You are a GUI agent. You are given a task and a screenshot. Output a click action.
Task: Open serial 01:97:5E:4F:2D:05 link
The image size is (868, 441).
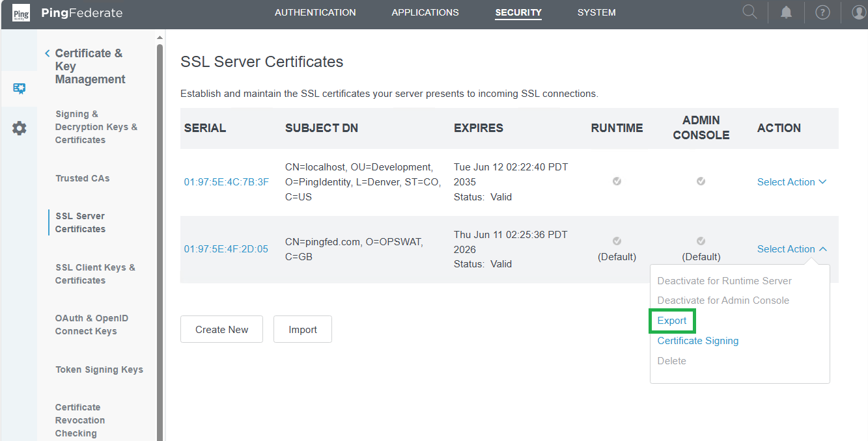[x=226, y=249]
